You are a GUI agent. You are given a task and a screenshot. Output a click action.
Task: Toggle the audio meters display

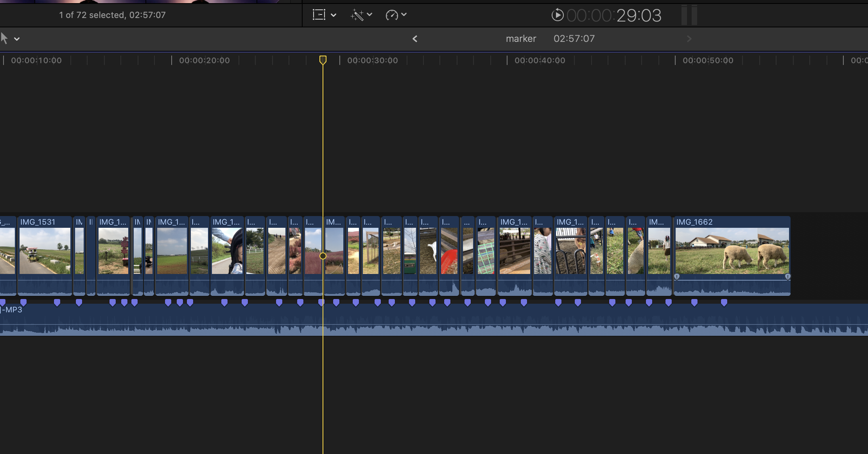tap(689, 15)
